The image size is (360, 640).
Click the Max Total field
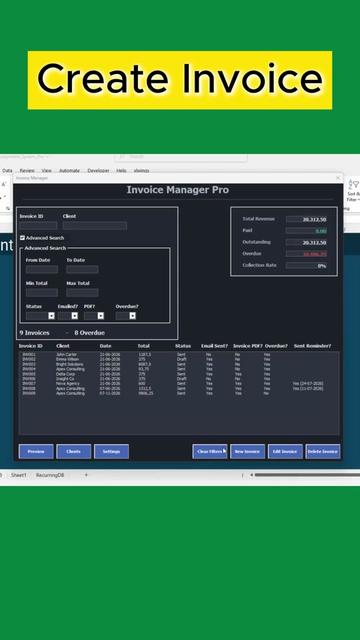coord(82,292)
